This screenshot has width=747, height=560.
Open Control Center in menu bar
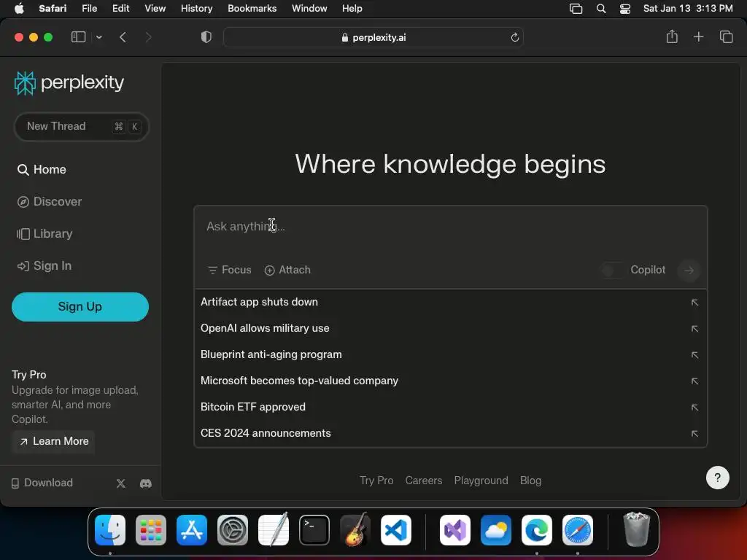(625, 9)
